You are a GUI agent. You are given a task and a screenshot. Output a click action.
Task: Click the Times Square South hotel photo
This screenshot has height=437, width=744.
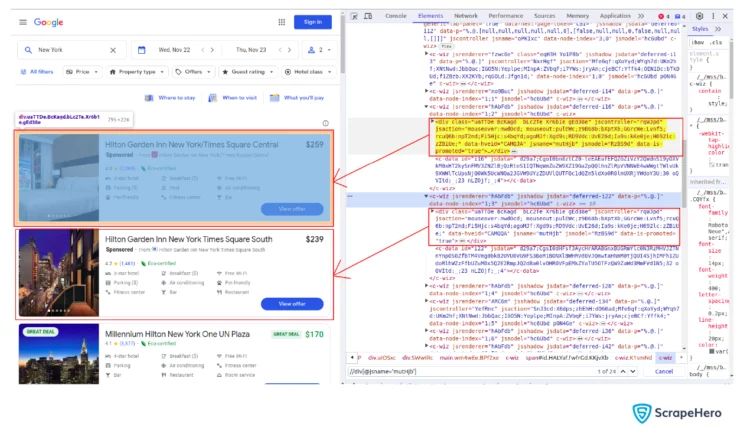pyautogui.click(x=59, y=273)
